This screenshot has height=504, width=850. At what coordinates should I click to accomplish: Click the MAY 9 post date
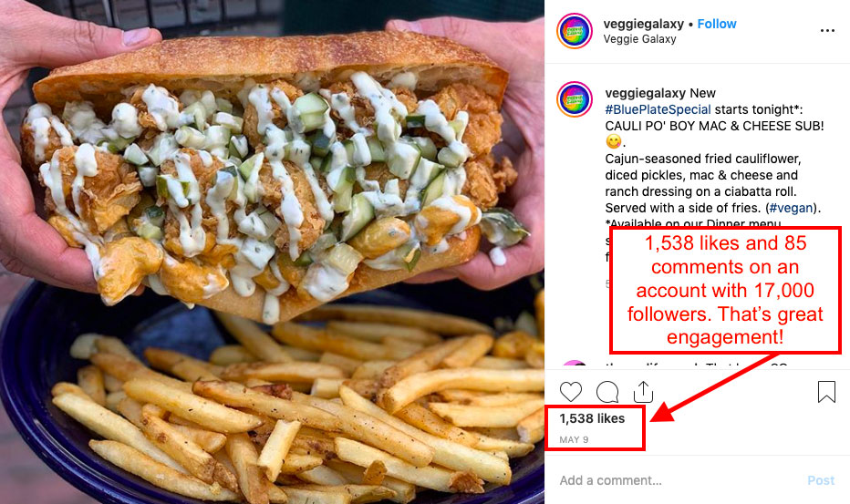pos(574,439)
